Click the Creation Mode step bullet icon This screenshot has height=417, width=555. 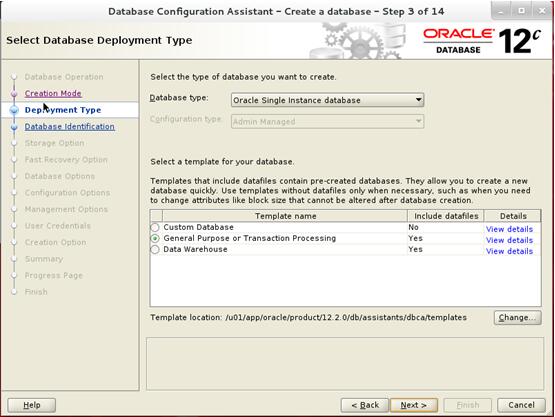pos(14,93)
